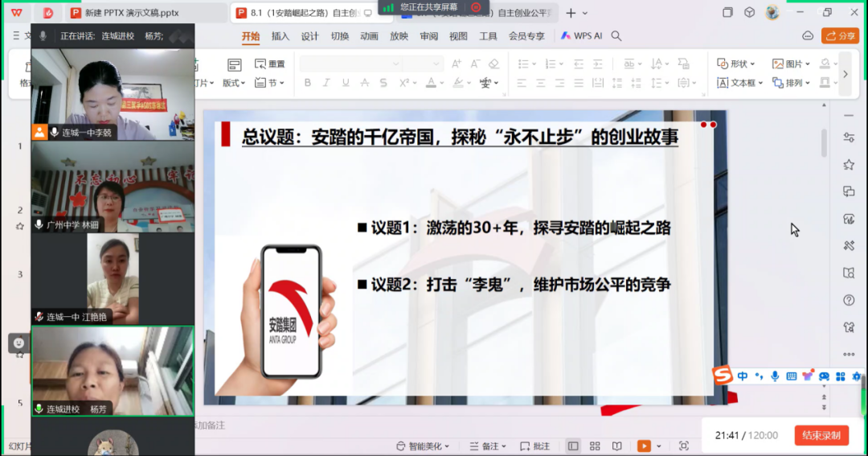
Task: Switch to reading view book icon
Action: click(617, 446)
